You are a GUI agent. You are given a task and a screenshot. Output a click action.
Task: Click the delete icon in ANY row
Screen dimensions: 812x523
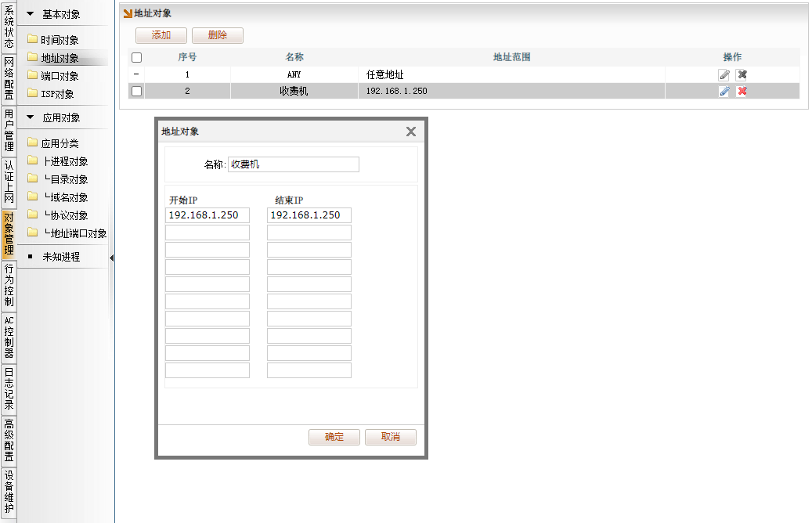(x=742, y=75)
